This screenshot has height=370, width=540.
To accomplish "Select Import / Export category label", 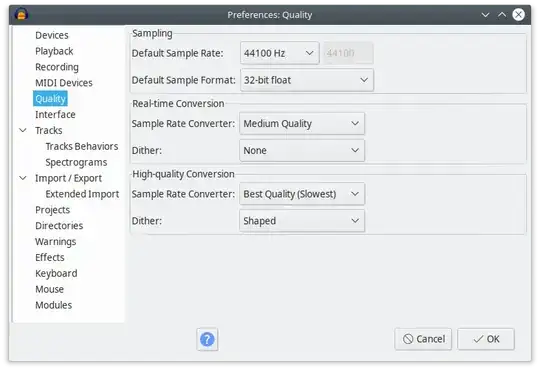I will 68,178.
